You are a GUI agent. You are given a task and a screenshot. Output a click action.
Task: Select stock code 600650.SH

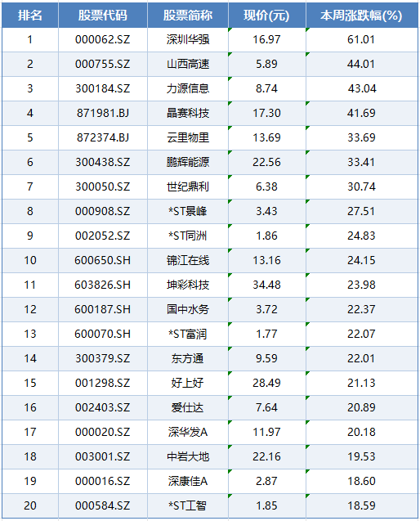pos(103,260)
